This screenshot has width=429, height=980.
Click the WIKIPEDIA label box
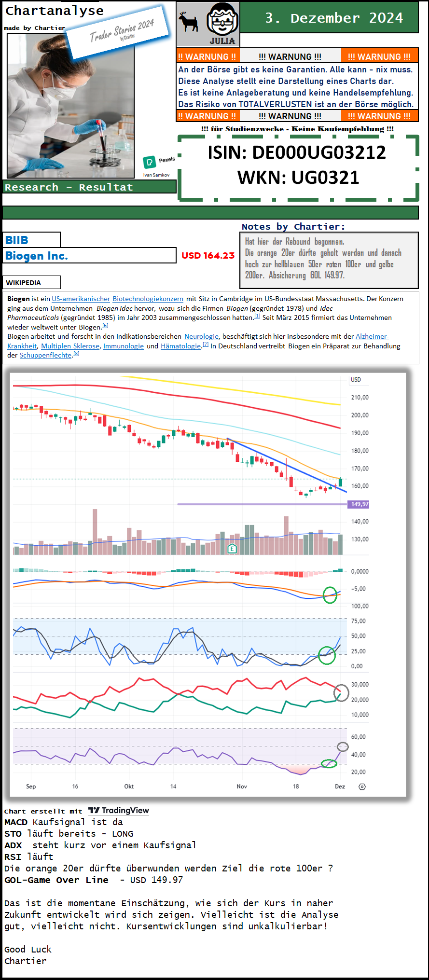31,282
